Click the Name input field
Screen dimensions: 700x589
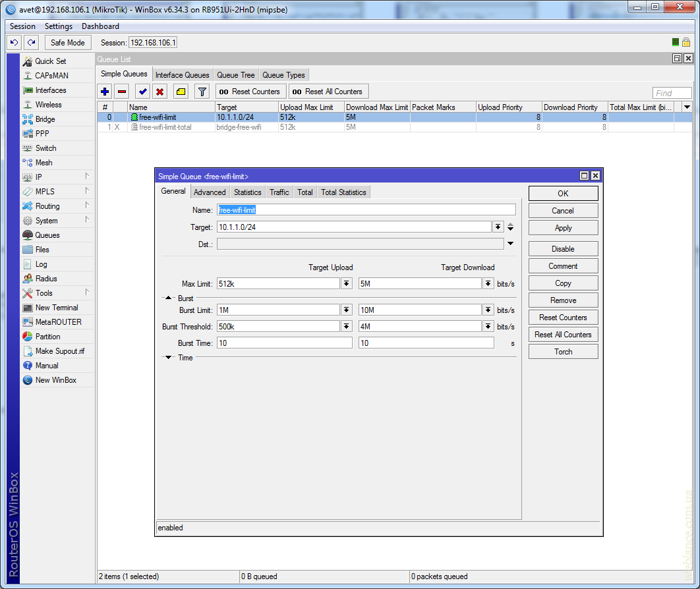point(366,210)
